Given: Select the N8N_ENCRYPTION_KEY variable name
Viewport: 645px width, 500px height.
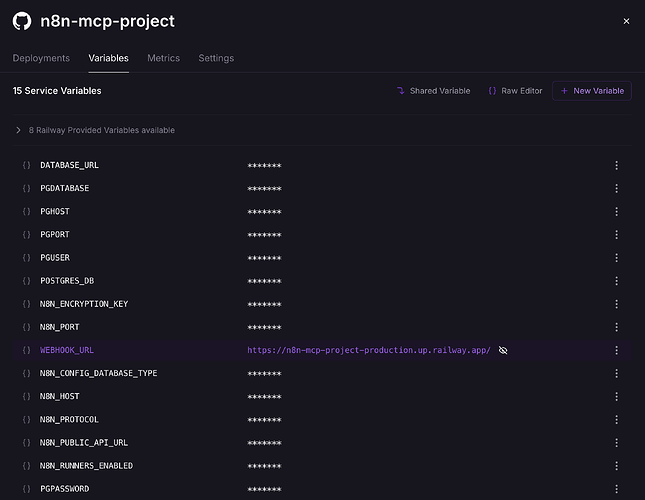Looking at the screenshot, I should coord(84,304).
